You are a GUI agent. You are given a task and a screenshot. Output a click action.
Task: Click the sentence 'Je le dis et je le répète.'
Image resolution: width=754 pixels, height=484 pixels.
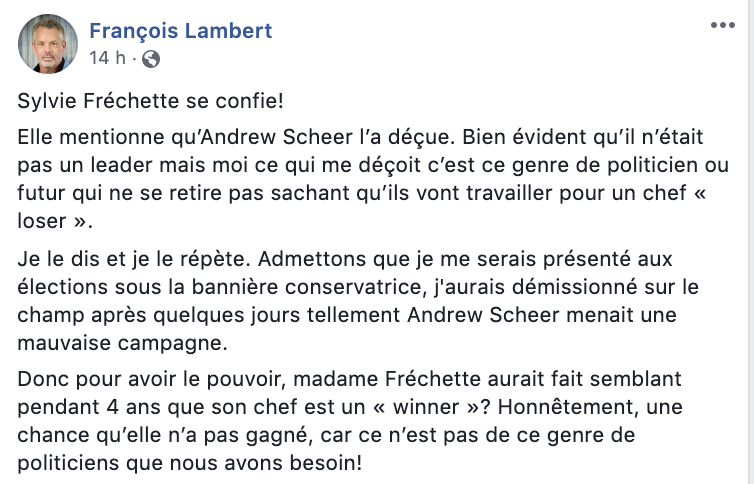click(135, 259)
